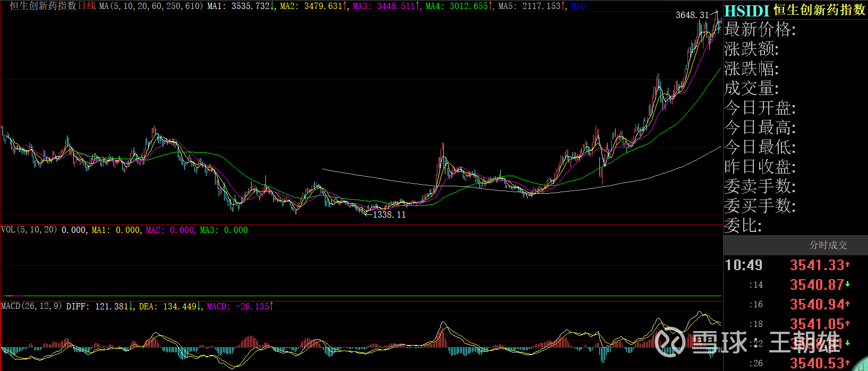Click the HSIDI 恒生创新药指数 title

click(795, 10)
